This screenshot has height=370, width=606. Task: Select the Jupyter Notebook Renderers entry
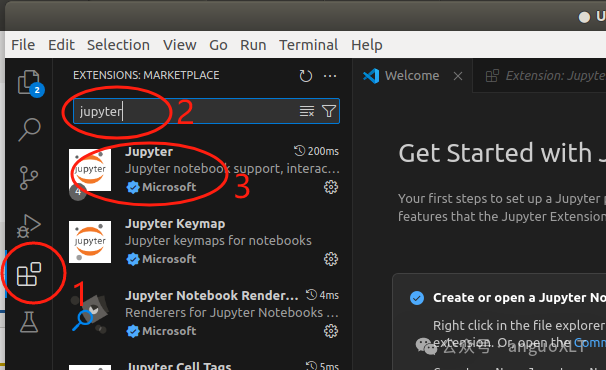(204, 313)
